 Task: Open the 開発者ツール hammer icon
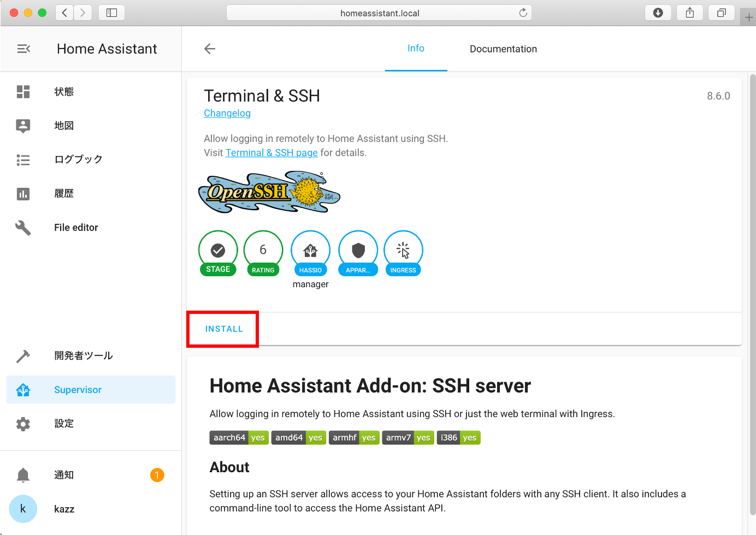coord(23,356)
